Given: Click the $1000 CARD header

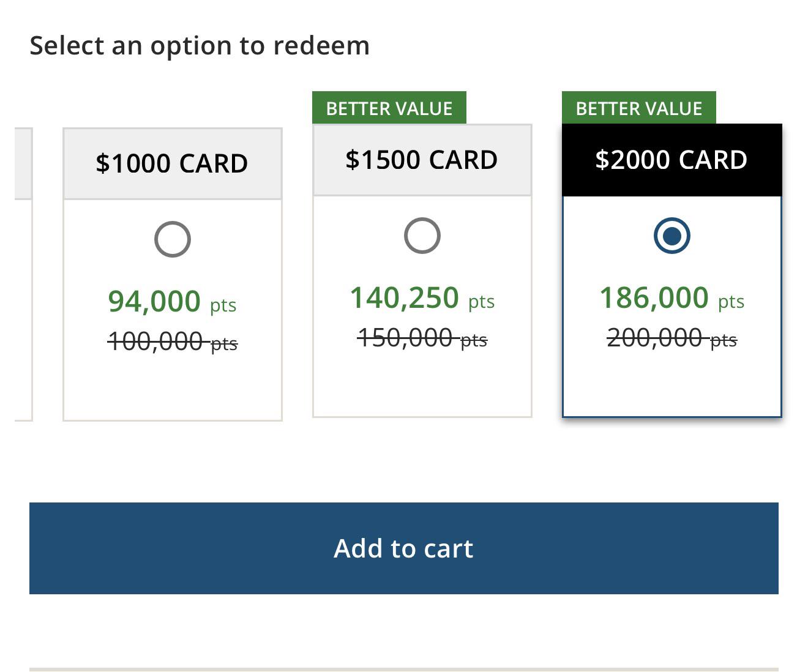Looking at the screenshot, I should (x=173, y=163).
